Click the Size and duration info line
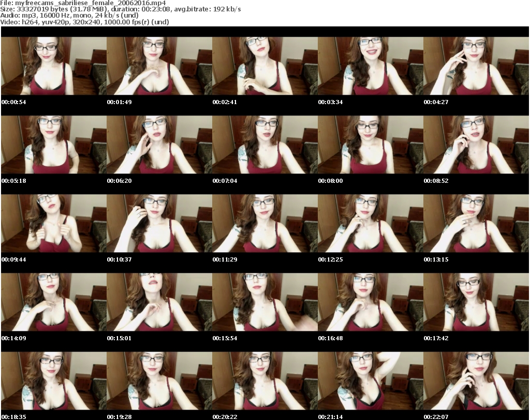530x420 pixels. click(120, 9)
